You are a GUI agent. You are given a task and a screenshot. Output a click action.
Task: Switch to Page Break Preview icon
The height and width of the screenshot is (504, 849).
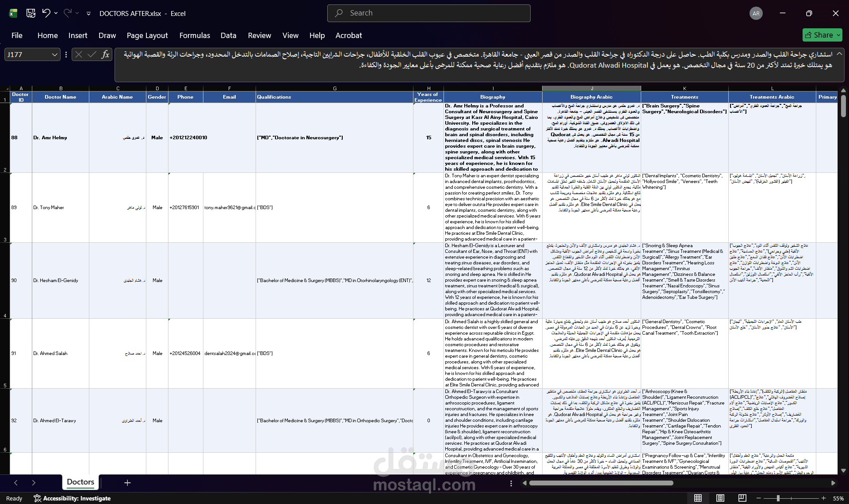click(742, 498)
